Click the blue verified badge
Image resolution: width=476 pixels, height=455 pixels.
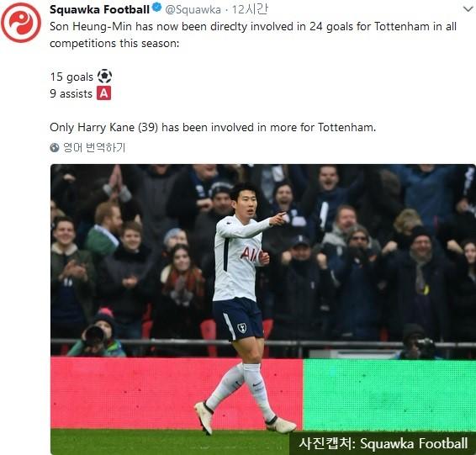click(157, 8)
